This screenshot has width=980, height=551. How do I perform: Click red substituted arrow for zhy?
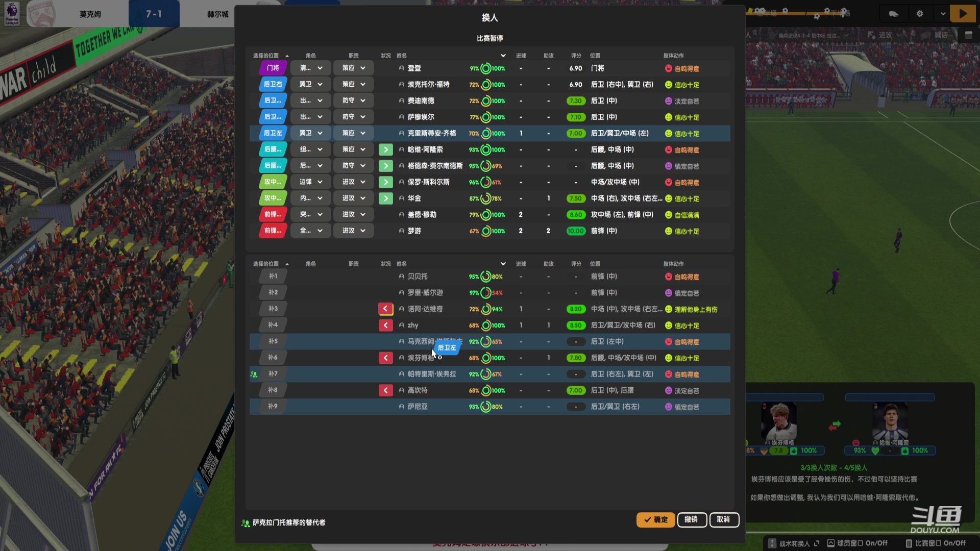pos(385,325)
